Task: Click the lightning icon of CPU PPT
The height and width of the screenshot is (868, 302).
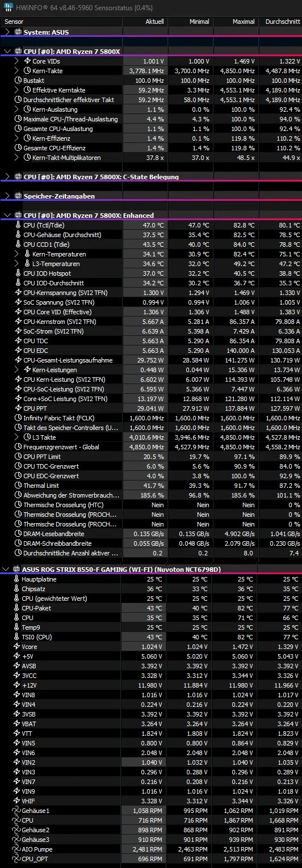Action: 17,408
